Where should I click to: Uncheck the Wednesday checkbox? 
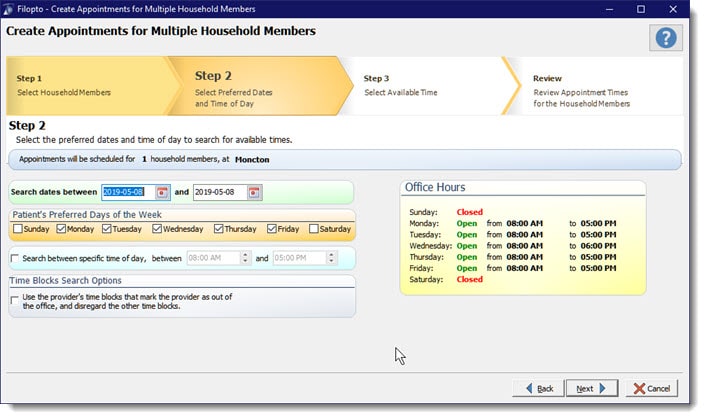tap(156, 229)
